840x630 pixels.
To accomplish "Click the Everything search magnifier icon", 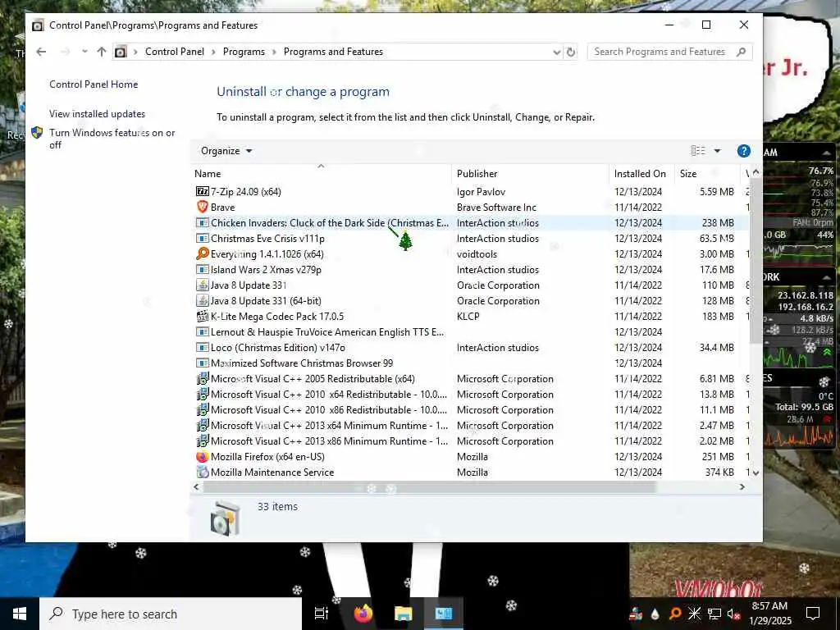I will click(202, 254).
